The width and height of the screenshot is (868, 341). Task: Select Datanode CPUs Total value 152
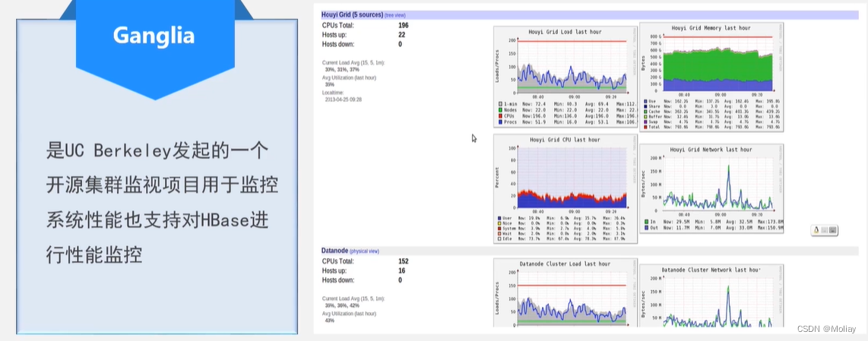click(x=403, y=261)
